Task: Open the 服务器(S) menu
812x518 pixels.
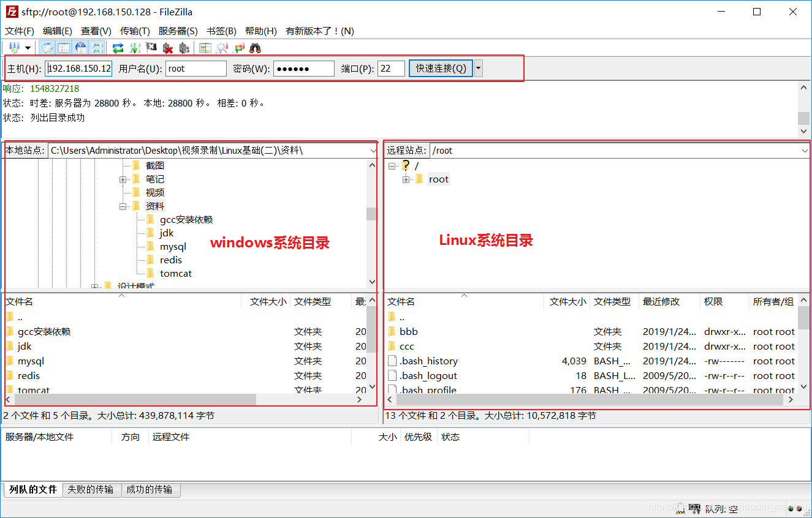Action: click(x=178, y=31)
